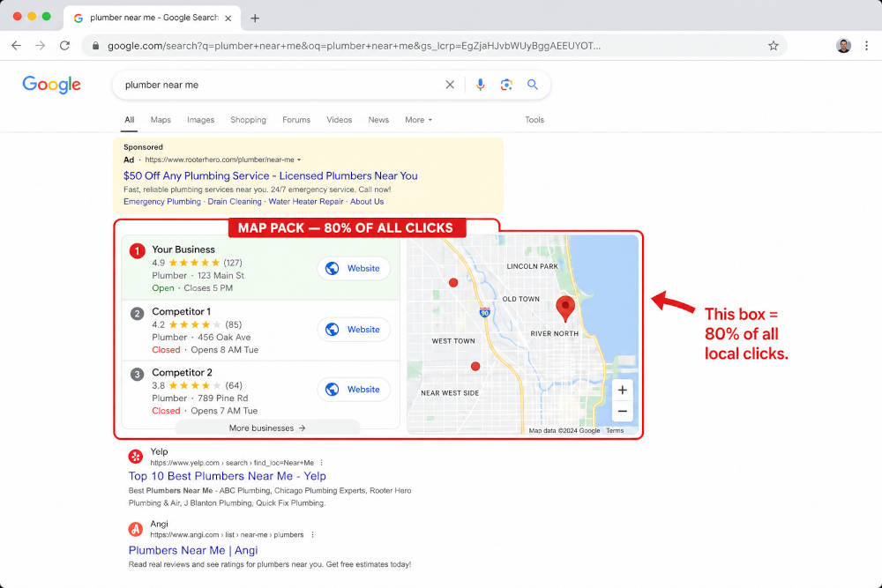
Task: Click the map Terms link
Action: click(x=615, y=430)
